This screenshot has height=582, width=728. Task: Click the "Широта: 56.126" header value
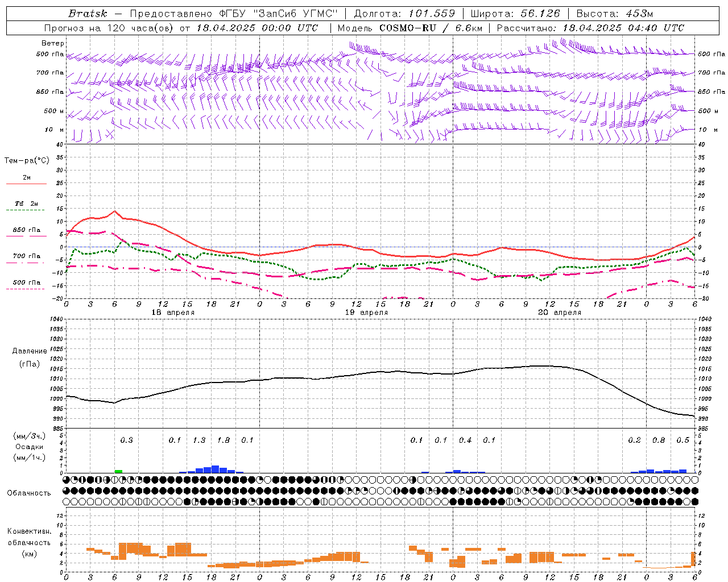click(x=515, y=14)
